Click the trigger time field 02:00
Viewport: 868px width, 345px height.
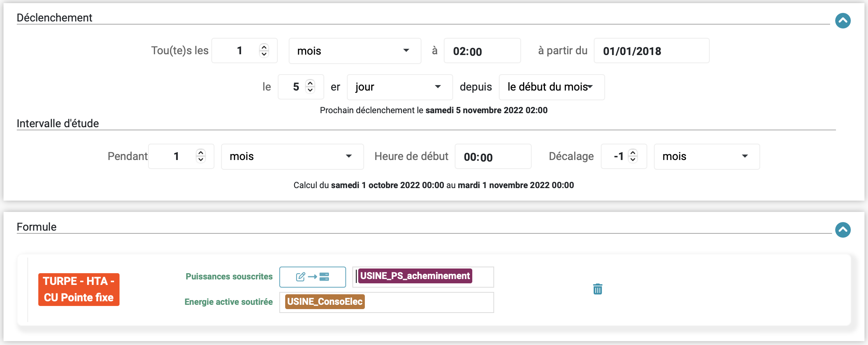click(x=482, y=51)
